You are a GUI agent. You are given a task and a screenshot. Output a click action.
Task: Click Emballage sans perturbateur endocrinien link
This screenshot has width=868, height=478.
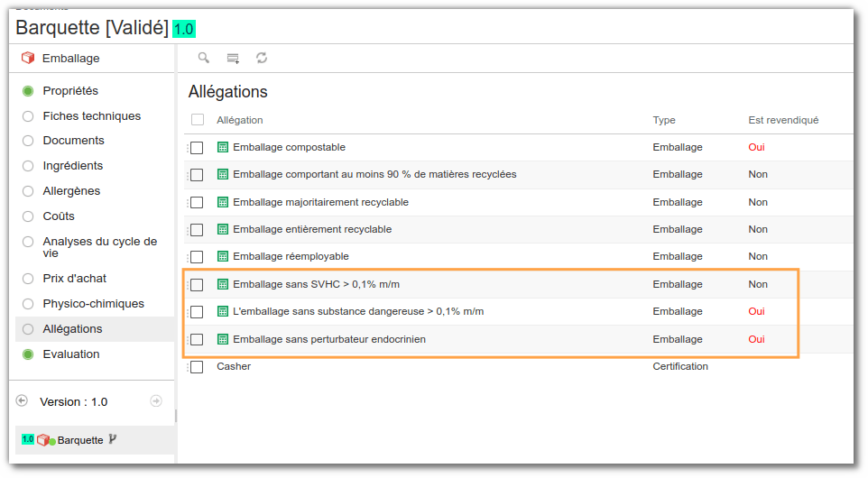[x=329, y=339]
